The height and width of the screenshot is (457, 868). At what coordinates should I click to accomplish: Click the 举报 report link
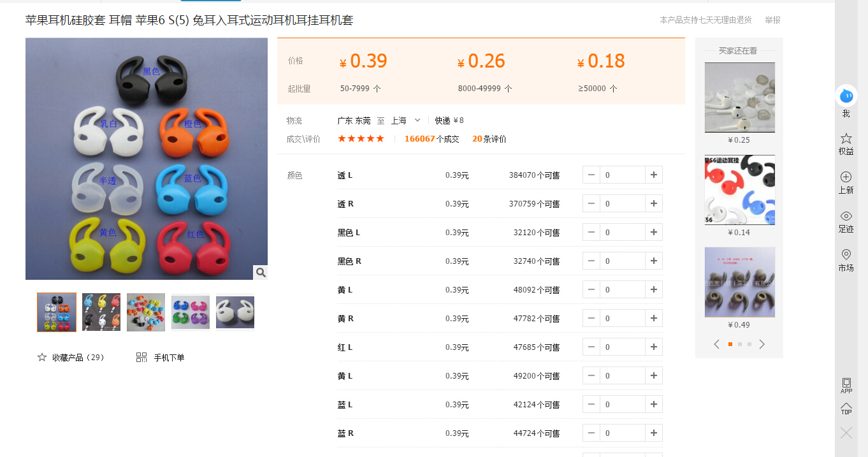[772, 20]
